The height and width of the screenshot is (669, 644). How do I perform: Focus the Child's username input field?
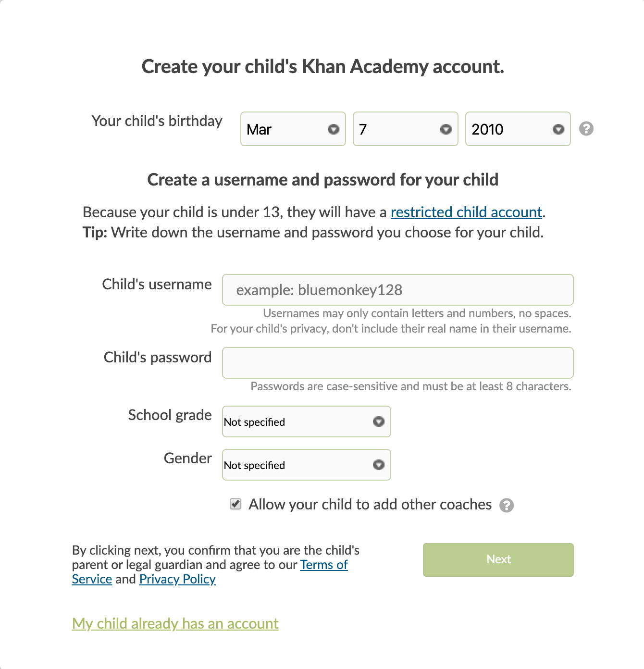[x=398, y=290]
